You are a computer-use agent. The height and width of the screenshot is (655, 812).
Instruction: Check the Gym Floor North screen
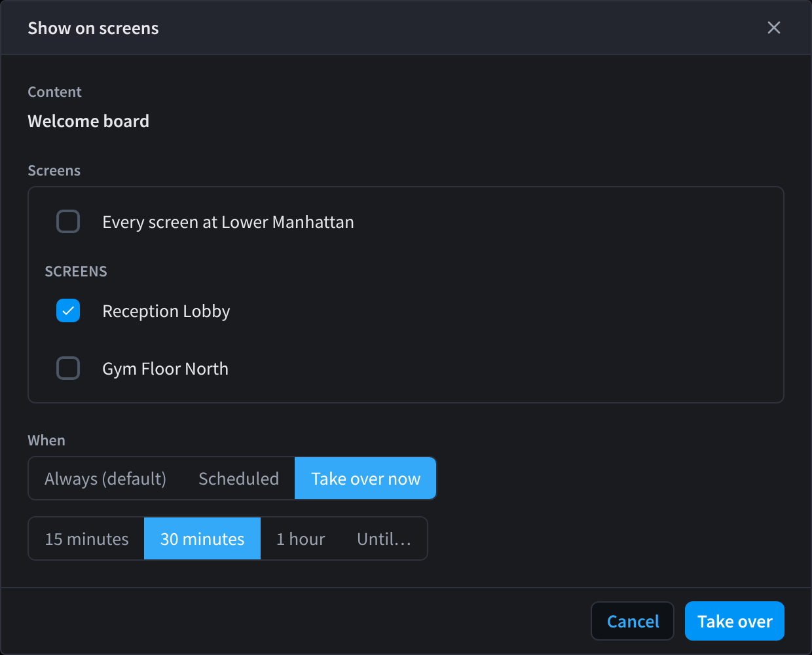click(68, 368)
